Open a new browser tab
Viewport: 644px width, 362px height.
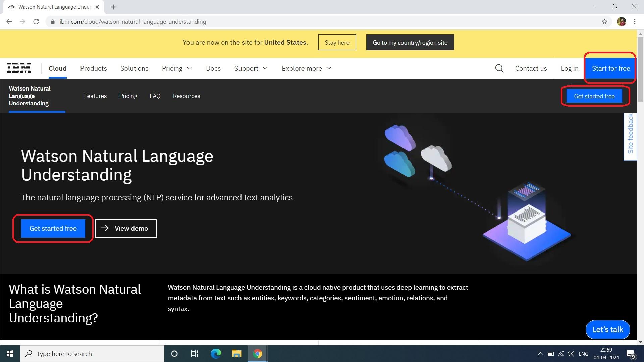113,7
